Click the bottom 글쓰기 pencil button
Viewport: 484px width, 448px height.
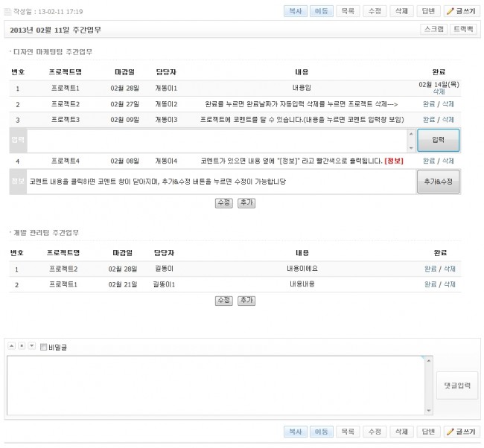coord(460,431)
